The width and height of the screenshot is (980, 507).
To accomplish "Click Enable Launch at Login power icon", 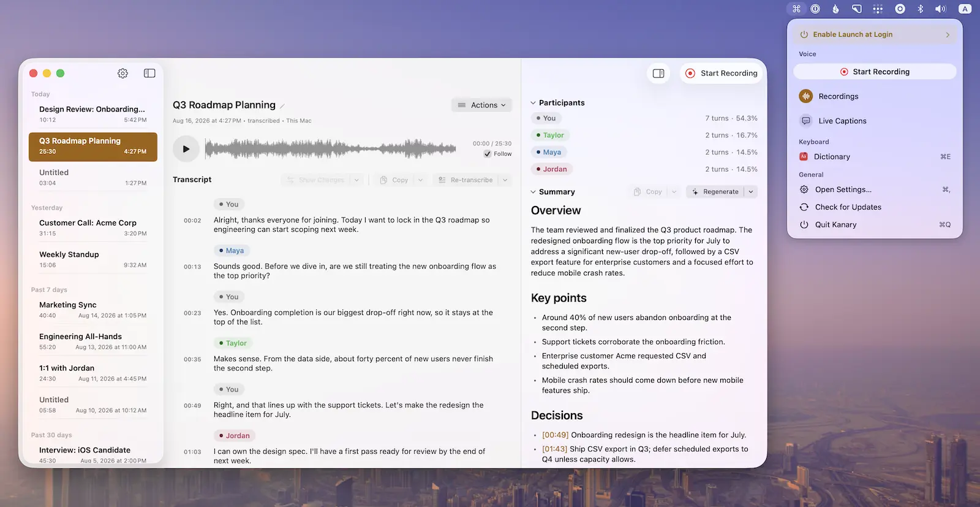I will point(804,34).
